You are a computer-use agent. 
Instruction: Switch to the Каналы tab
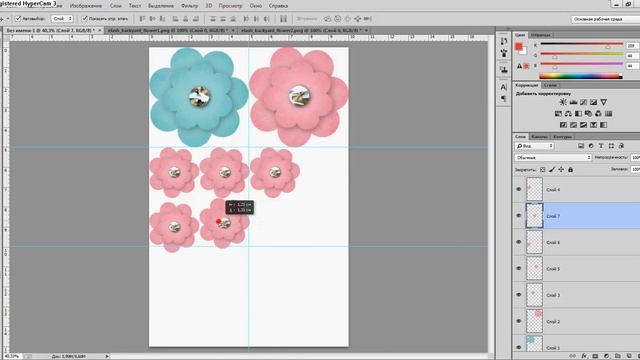540,136
